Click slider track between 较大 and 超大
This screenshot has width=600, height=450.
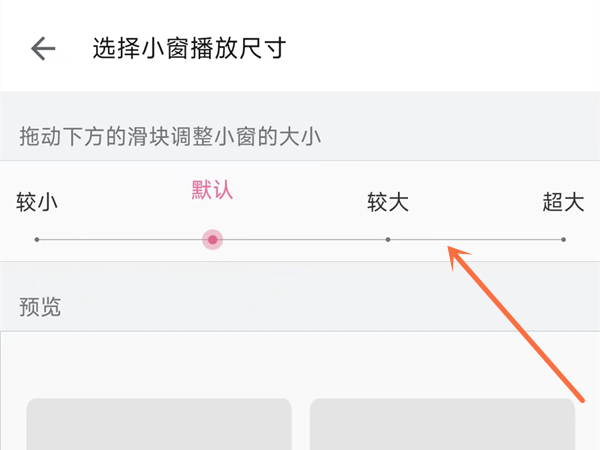tap(500, 240)
